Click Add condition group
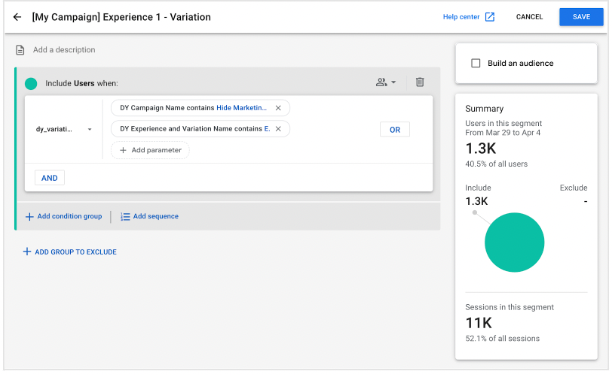612x375 pixels. pyautogui.click(x=64, y=216)
